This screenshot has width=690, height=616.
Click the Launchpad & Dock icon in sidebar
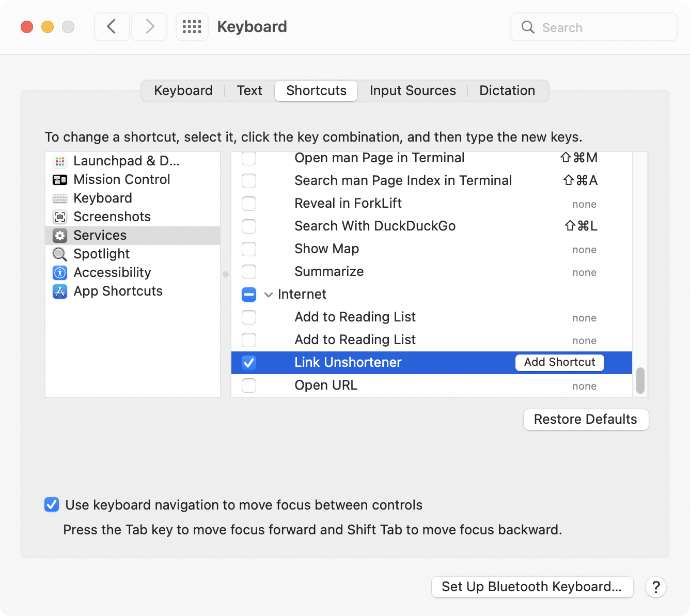[x=60, y=161]
